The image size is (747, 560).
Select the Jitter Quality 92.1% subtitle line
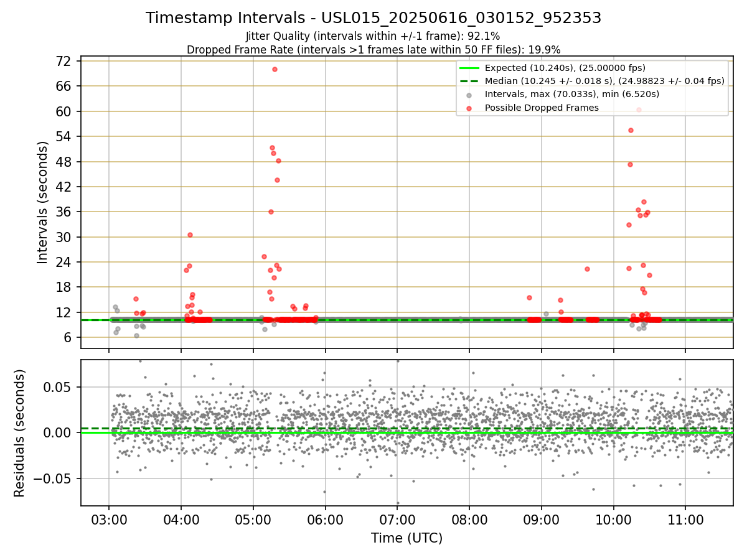(373, 36)
